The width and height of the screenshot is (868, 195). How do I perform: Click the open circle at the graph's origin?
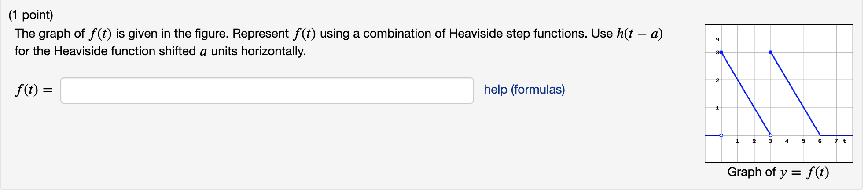click(x=721, y=135)
